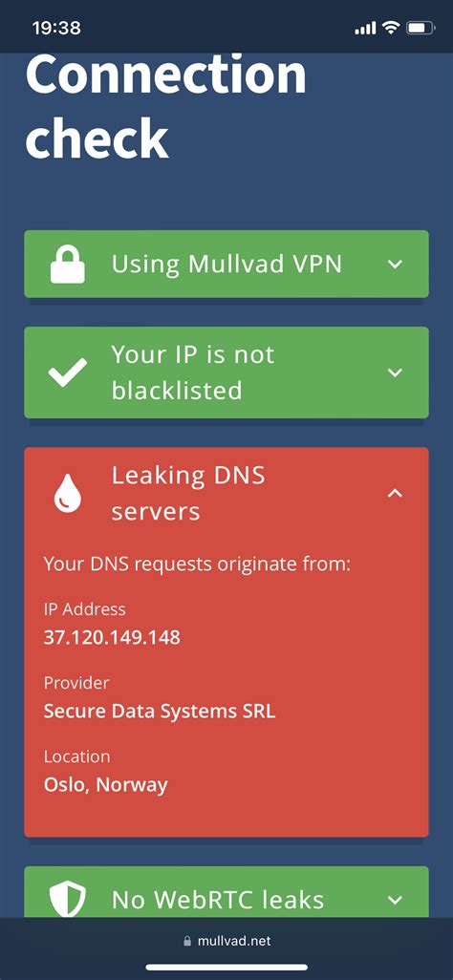
Task: Expand the IP not blacklisted chevron
Action: [x=395, y=373]
